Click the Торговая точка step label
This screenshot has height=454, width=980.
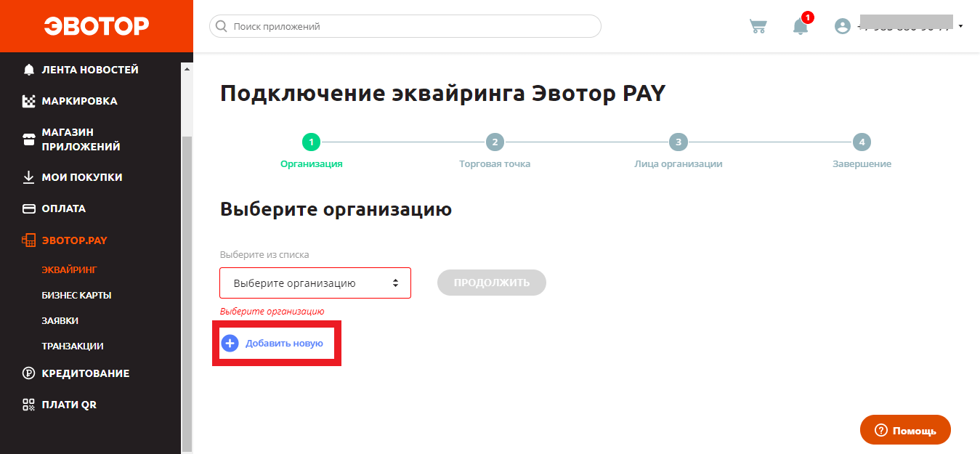[x=495, y=164]
